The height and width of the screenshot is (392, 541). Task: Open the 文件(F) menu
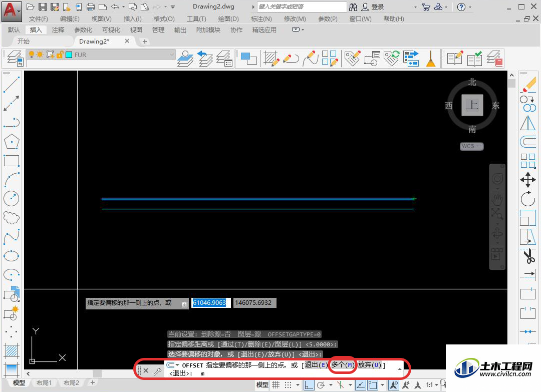pyautogui.click(x=38, y=19)
